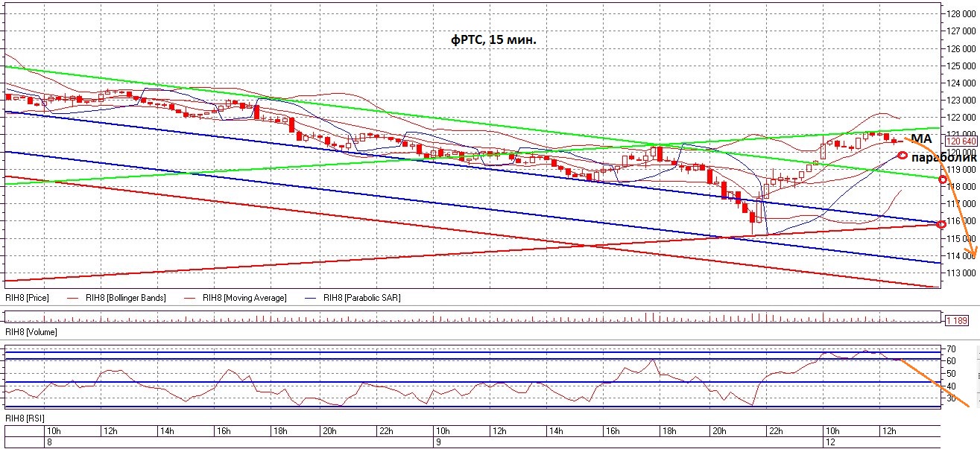Click the RIH8 [Parabolic SAR] legend label
This screenshot has height=449, width=980.
tap(362, 298)
